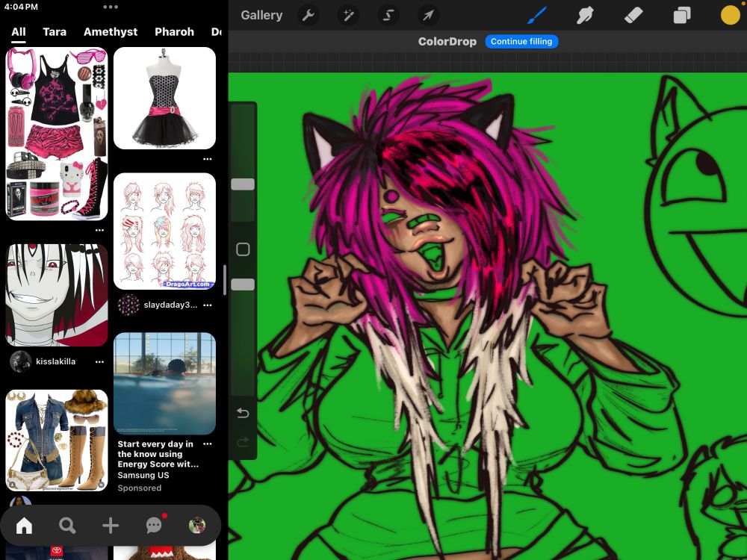The image size is (747, 560).
Task: Tap the kisslakilla avatar icon
Action: (x=20, y=361)
